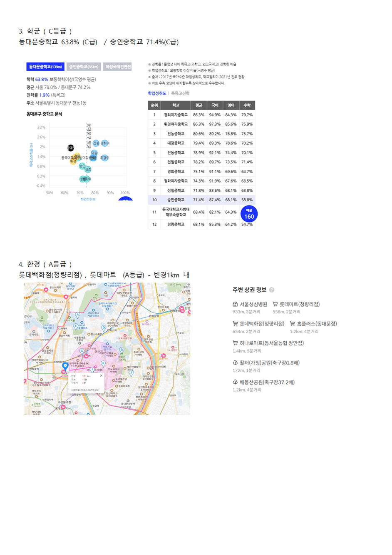Sort table by the 수학 column header
The width and height of the screenshot is (392, 555).
247,105
